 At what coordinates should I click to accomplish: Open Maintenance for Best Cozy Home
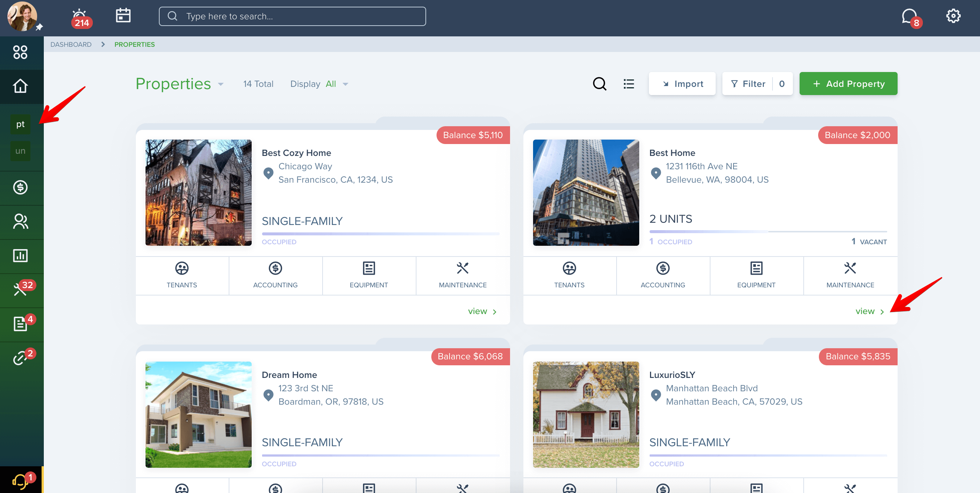coord(463,275)
